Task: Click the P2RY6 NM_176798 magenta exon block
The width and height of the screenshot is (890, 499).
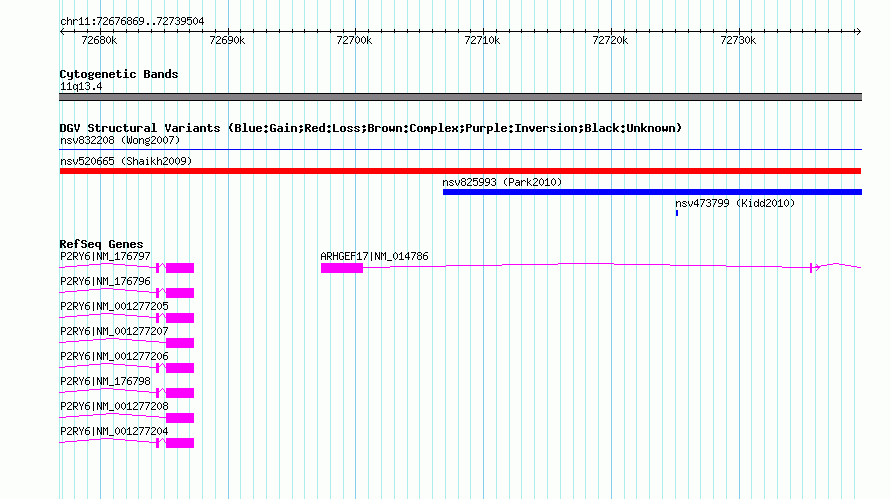Action: click(x=180, y=393)
